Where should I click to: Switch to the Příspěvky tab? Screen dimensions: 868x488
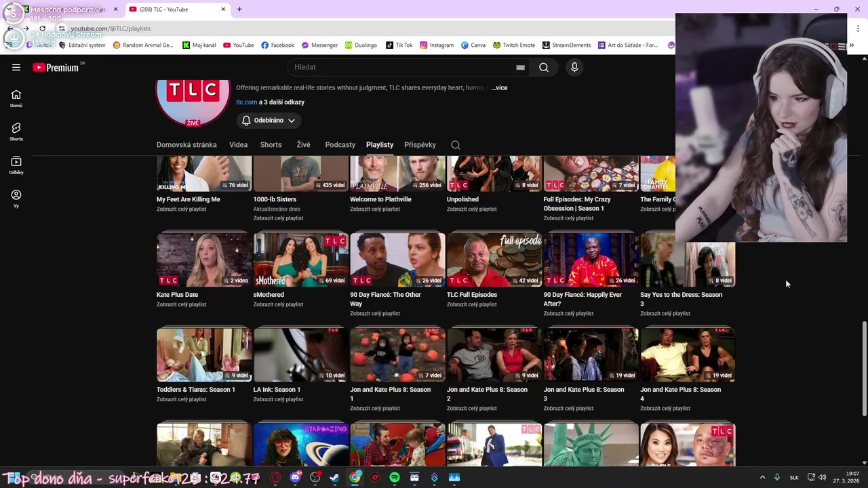(x=420, y=144)
